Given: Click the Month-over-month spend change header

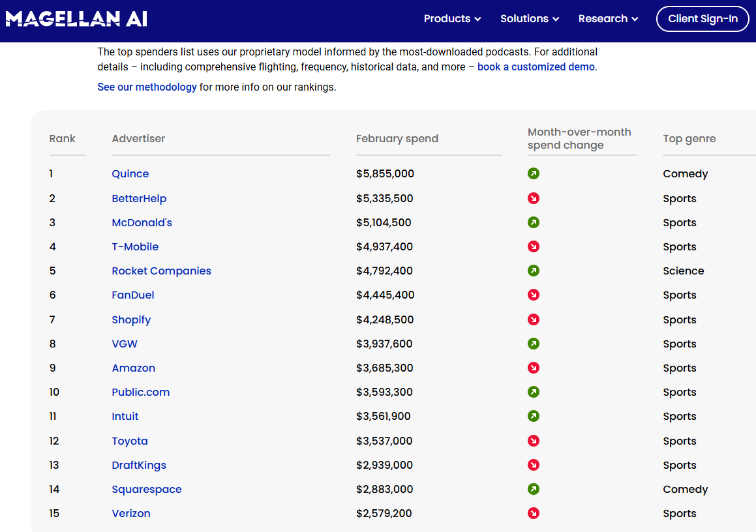Looking at the screenshot, I should coord(579,138).
